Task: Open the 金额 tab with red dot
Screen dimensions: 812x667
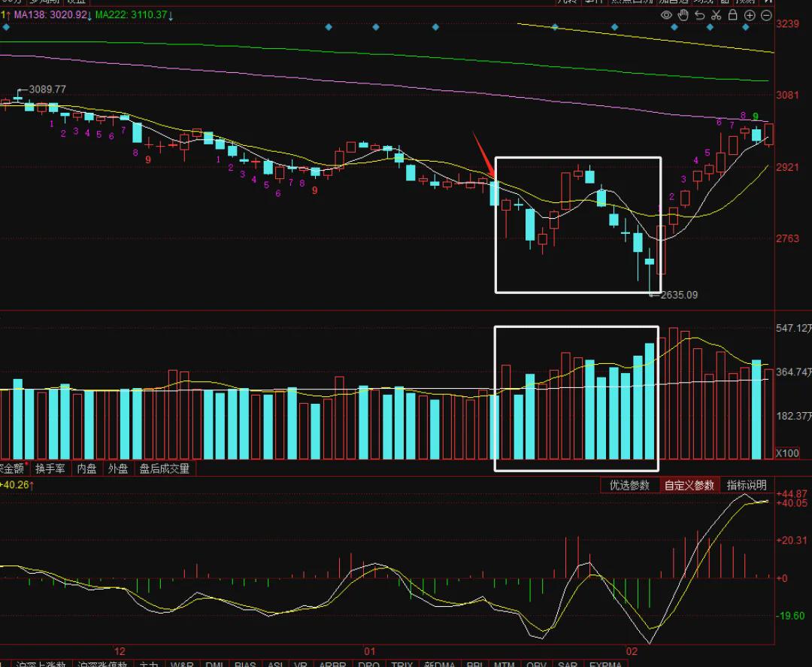Action: click(x=13, y=468)
